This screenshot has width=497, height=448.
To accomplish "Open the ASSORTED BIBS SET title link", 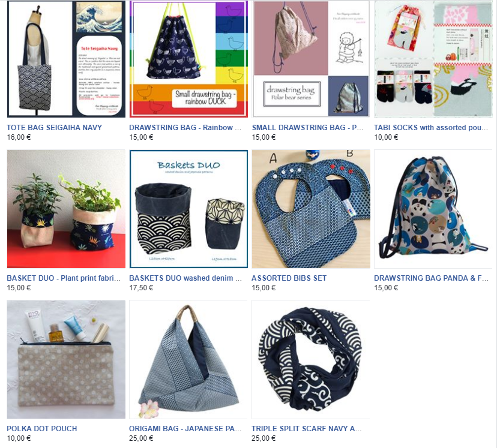I will point(289,278).
